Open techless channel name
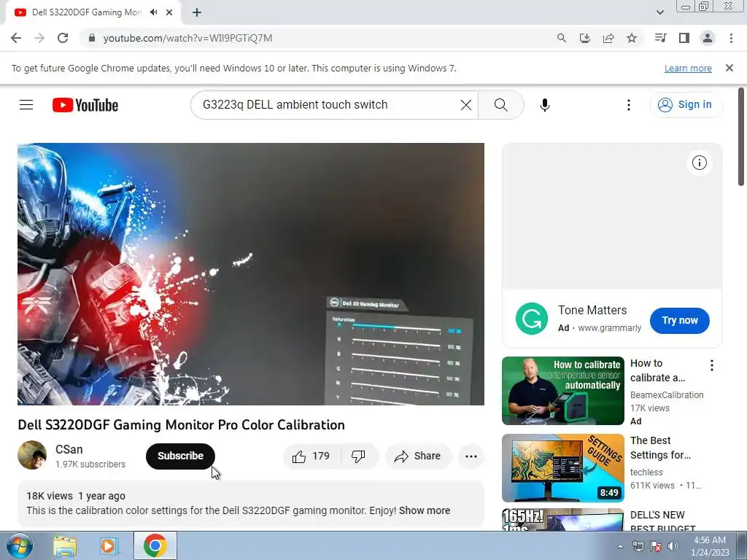 pos(646,472)
